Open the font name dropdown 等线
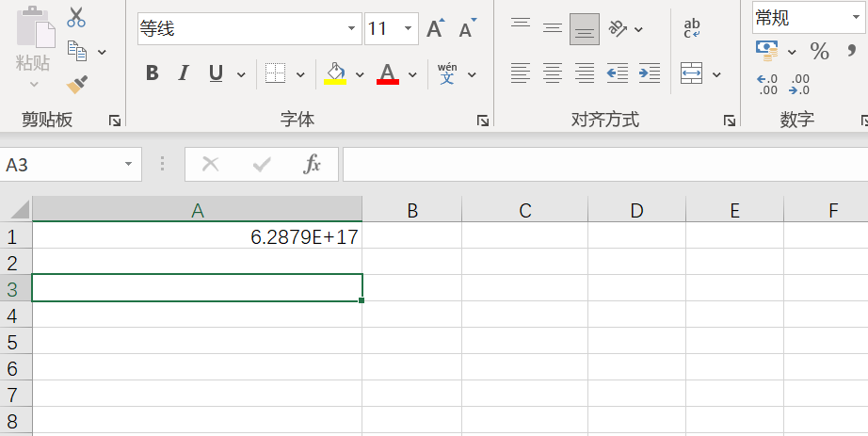The width and height of the screenshot is (868, 436). (x=351, y=29)
